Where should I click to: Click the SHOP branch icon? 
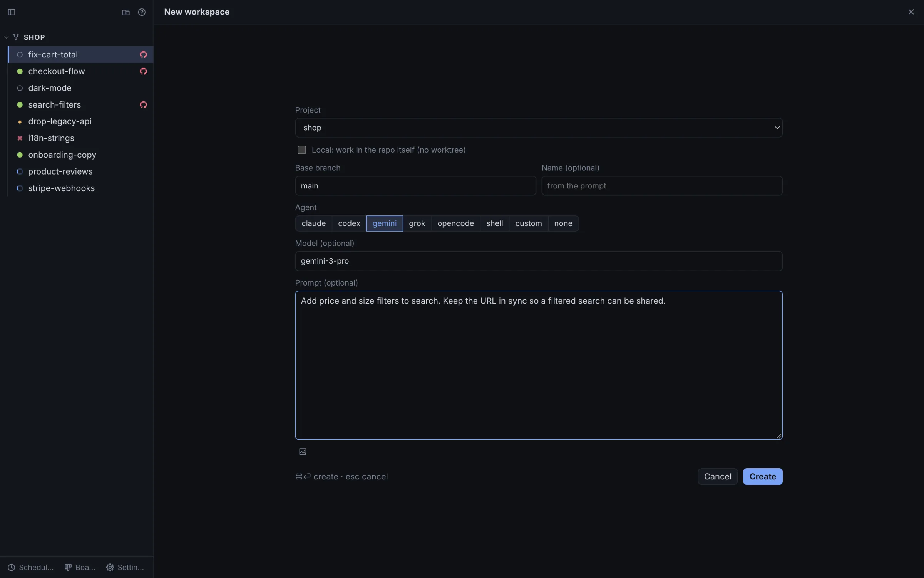(16, 37)
